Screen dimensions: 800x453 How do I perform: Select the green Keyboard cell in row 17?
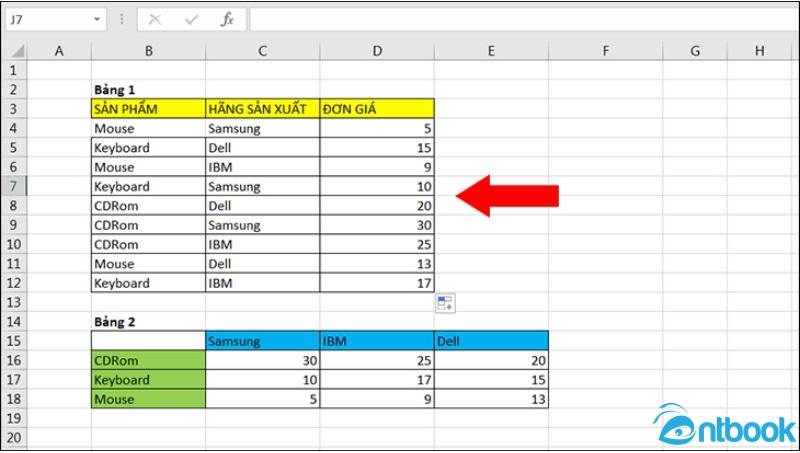pyautogui.click(x=148, y=380)
